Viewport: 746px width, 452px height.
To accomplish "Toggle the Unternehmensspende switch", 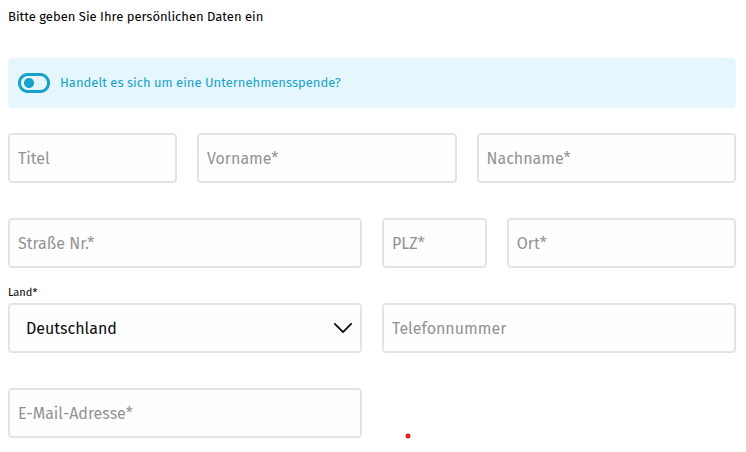I will (33, 83).
